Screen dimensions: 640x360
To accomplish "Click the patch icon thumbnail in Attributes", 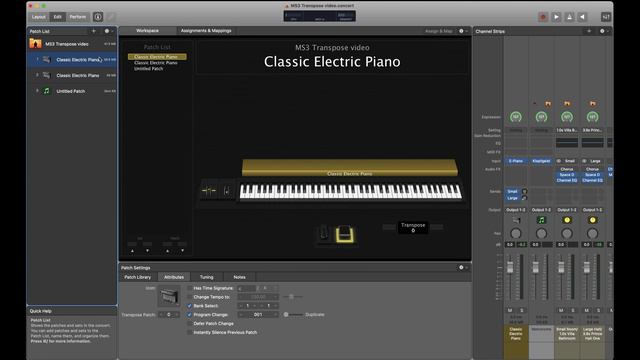I will [x=169, y=296].
